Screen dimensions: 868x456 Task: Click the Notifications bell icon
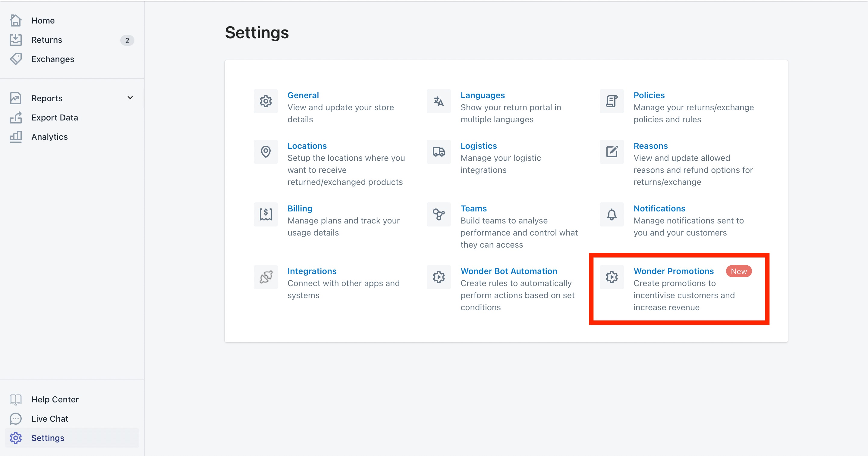click(611, 214)
